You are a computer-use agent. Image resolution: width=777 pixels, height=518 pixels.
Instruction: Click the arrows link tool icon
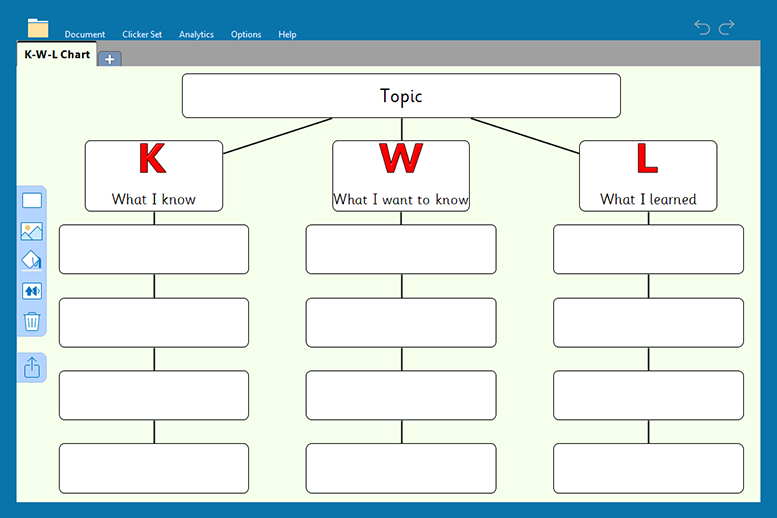32,291
